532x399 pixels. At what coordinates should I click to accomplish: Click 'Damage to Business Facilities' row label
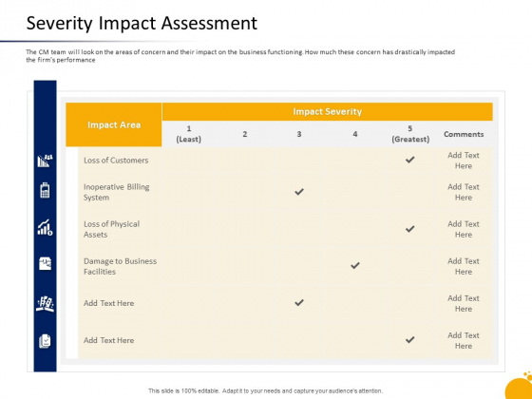pyautogui.click(x=120, y=266)
